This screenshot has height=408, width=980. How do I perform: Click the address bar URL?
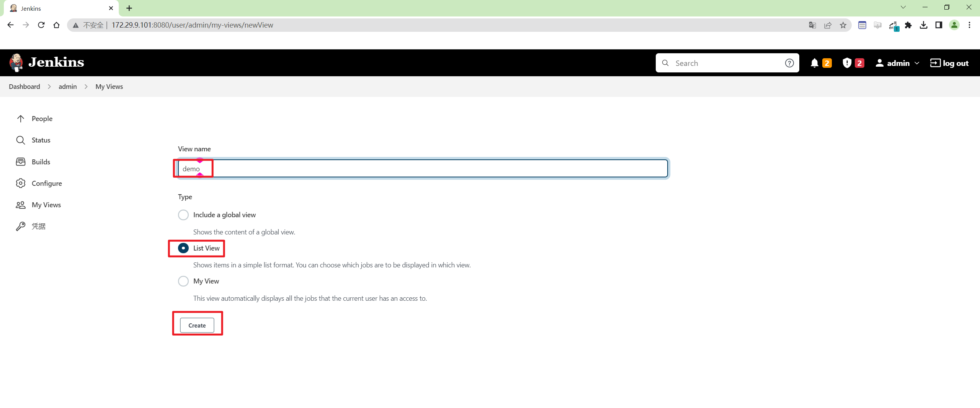(x=192, y=25)
